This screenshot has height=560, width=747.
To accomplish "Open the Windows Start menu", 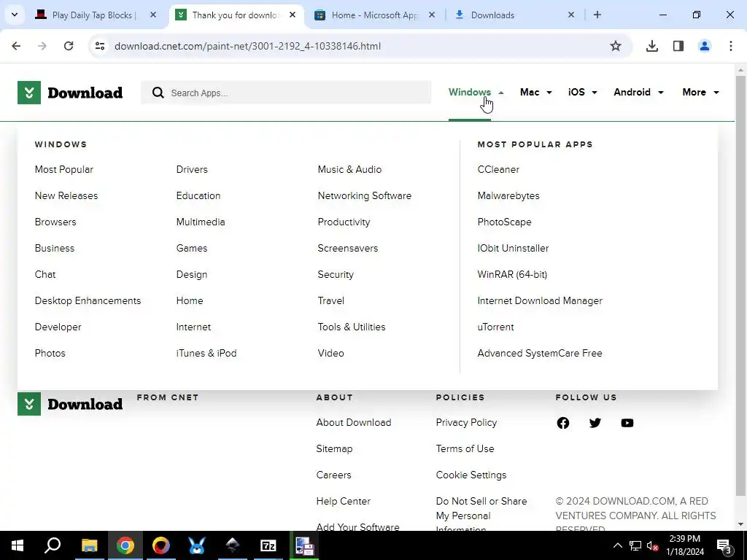I will pos(18,545).
